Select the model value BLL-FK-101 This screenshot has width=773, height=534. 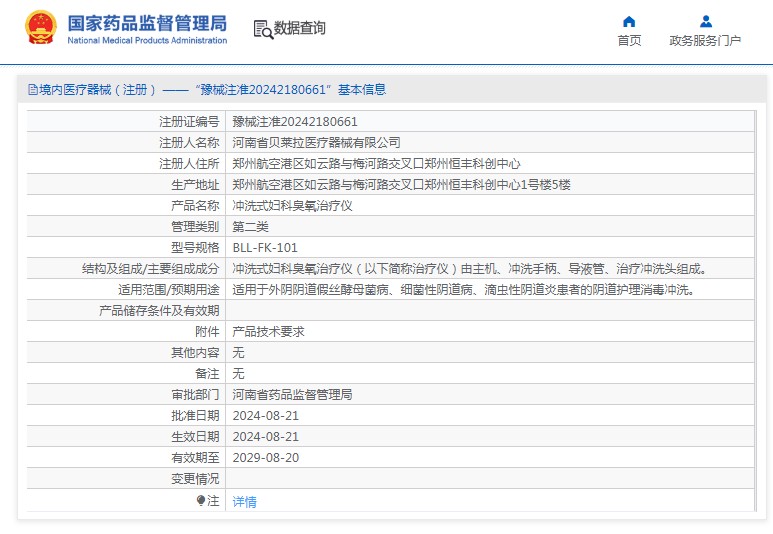coord(265,247)
